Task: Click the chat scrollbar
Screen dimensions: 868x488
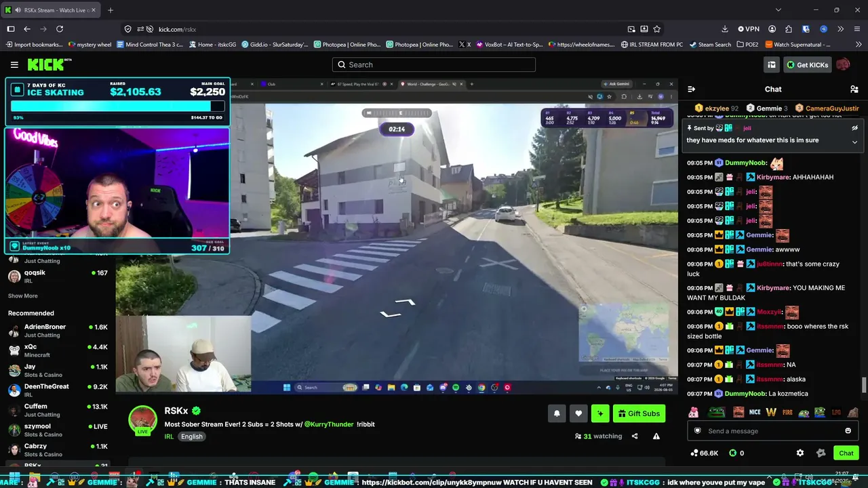Action: point(864,385)
